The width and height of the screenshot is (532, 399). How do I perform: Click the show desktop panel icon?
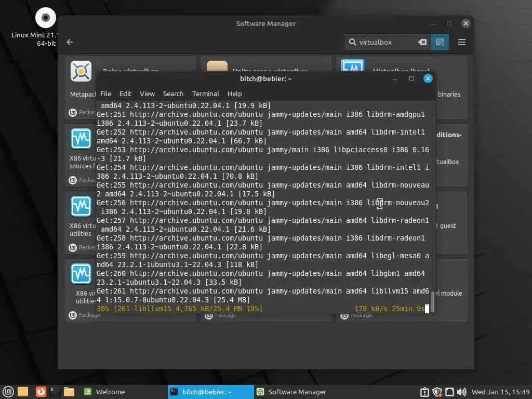click(23, 392)
